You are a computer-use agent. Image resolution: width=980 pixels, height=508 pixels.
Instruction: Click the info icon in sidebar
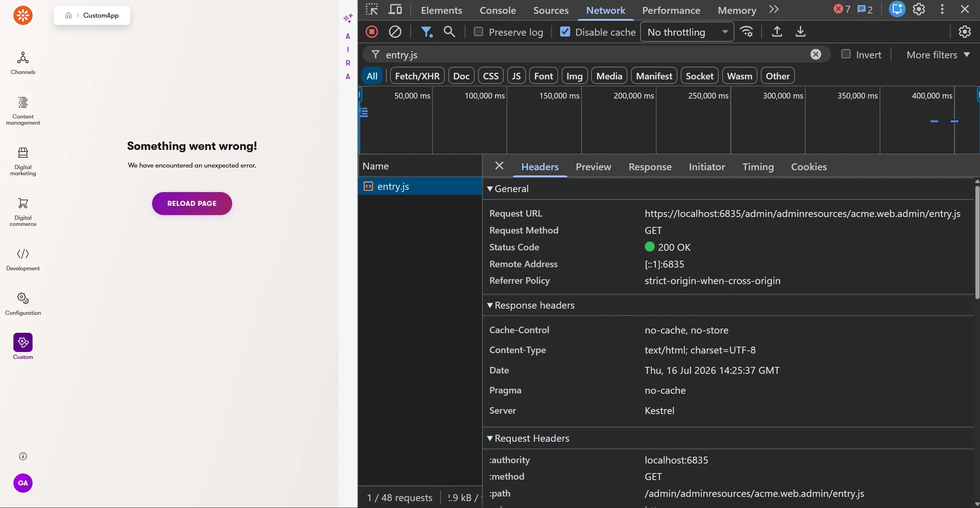tap(23, 456)
